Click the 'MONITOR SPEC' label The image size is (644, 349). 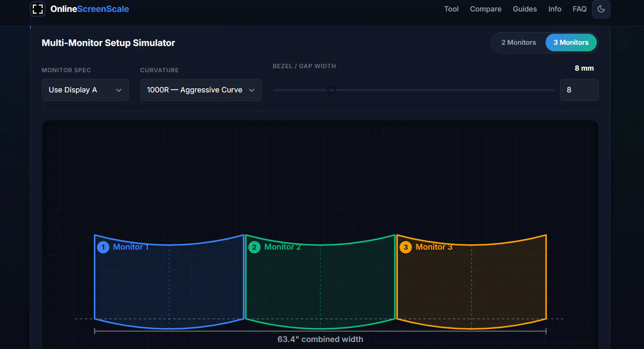click(66, 70)
